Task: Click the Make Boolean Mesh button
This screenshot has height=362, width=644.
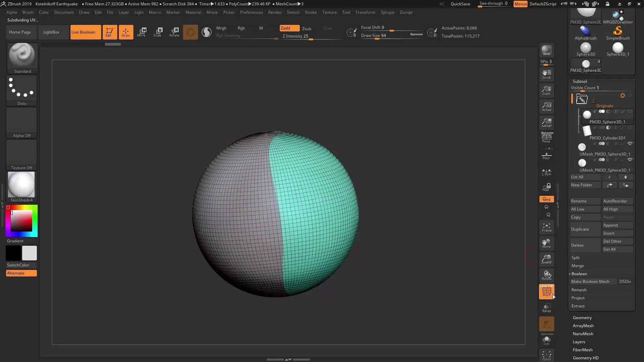Action: pos(593,282)
